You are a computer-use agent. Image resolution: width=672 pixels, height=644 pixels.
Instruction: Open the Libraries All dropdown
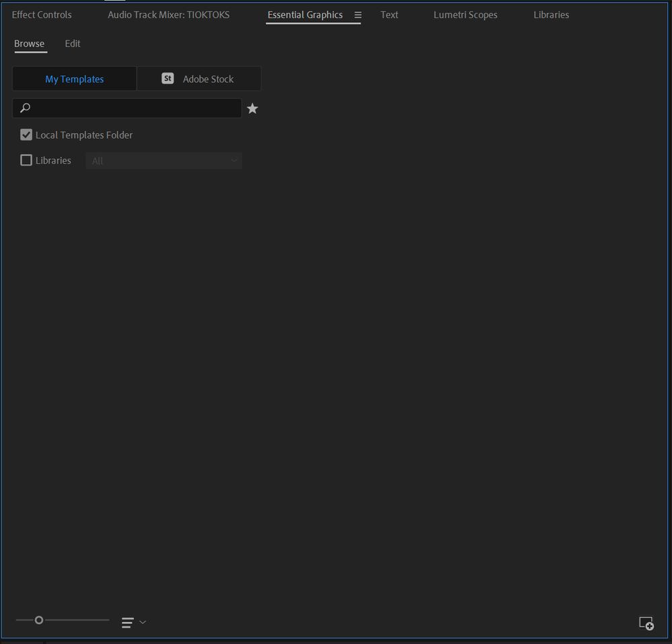point(163,161)
